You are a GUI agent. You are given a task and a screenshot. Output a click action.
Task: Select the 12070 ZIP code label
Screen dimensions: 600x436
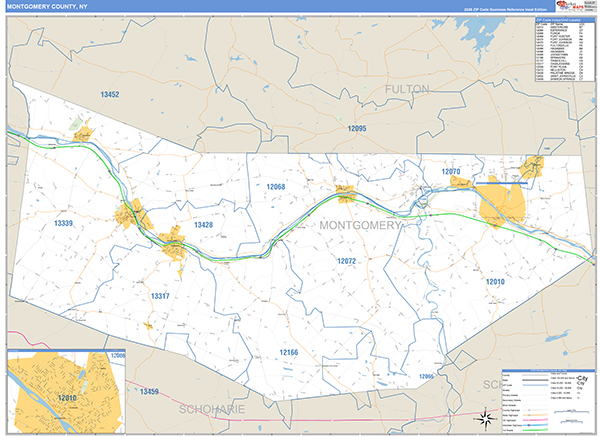pyautogui.click(x=451, y=171)
